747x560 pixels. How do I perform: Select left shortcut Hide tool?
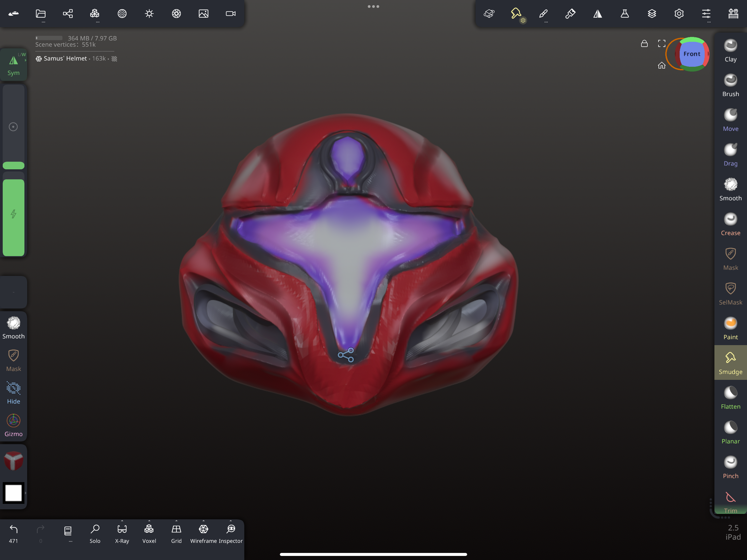coord(14,393)
